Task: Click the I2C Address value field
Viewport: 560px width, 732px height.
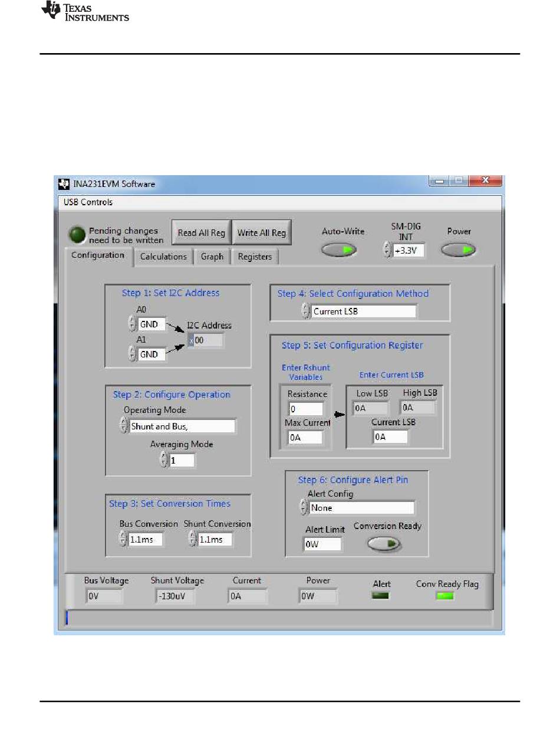Action: coord(206,340)
